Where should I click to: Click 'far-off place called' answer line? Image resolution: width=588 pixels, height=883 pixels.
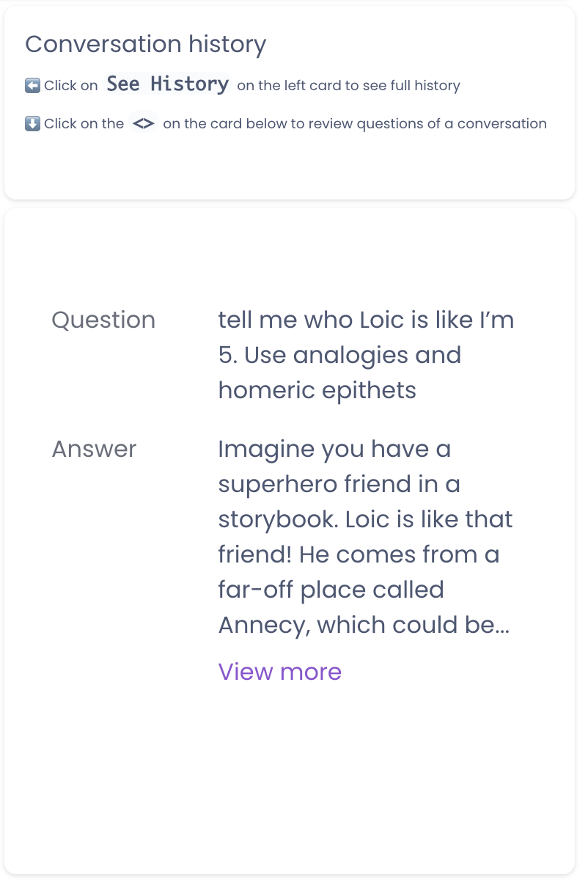coord(331,590)
